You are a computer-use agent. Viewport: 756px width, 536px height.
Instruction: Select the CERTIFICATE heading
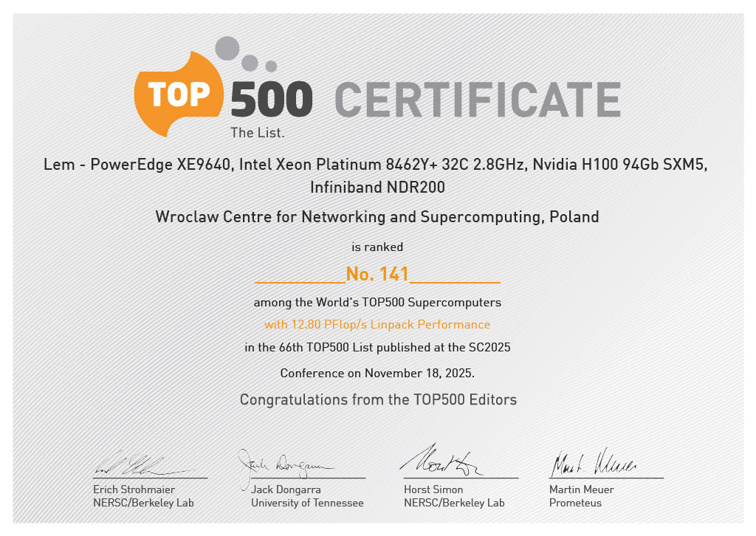(x=478, y=97)
